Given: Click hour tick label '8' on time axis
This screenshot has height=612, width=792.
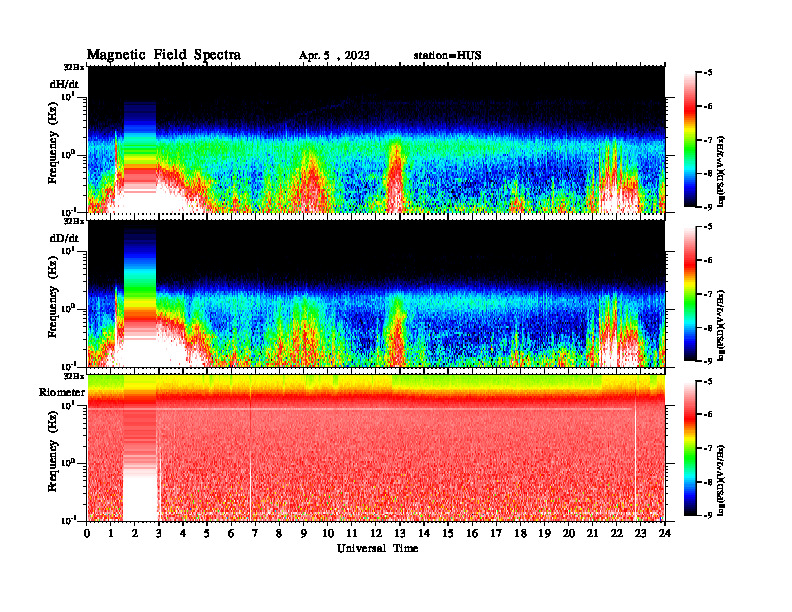Looking at the screenshot, I should [279, 534].
